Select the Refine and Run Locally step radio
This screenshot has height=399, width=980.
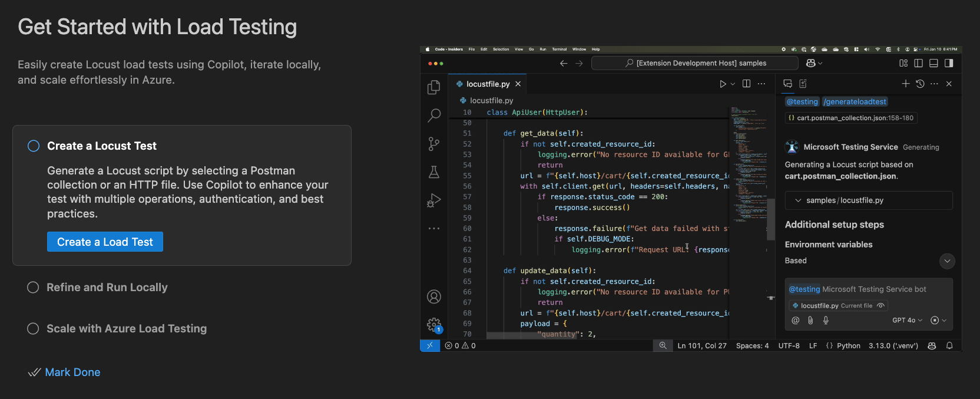click(33, 287)
